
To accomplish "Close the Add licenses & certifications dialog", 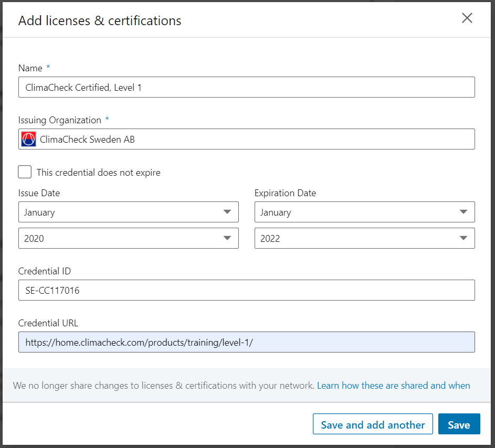I will [x=467, y=18].
